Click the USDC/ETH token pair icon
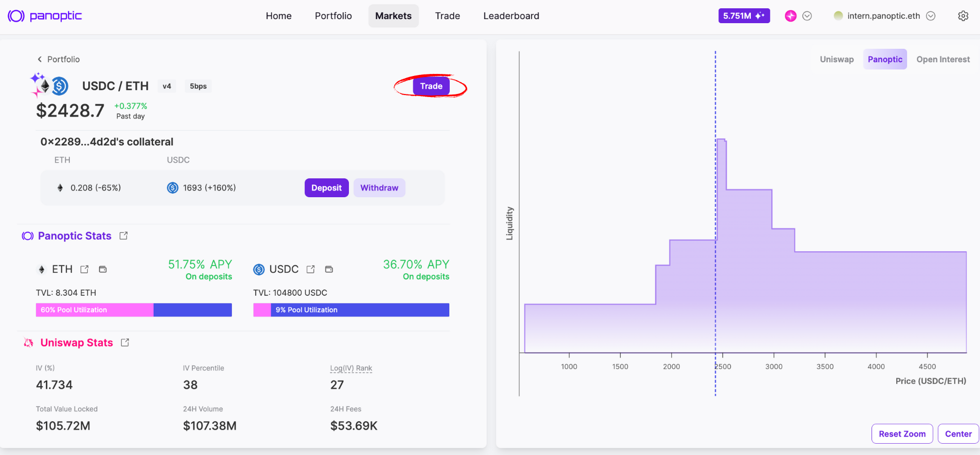This screenshot has width=980, height=455. (49, 85)
